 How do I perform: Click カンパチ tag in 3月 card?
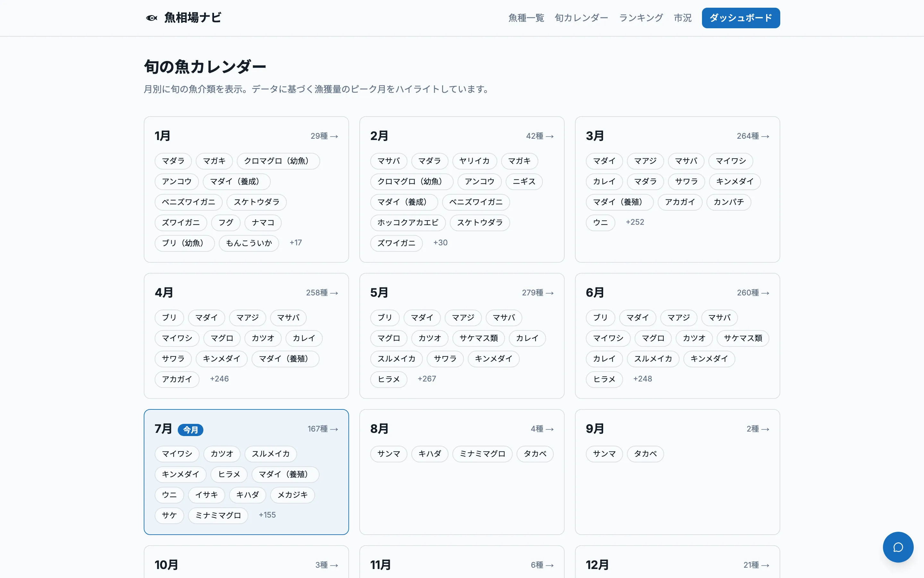729,202
